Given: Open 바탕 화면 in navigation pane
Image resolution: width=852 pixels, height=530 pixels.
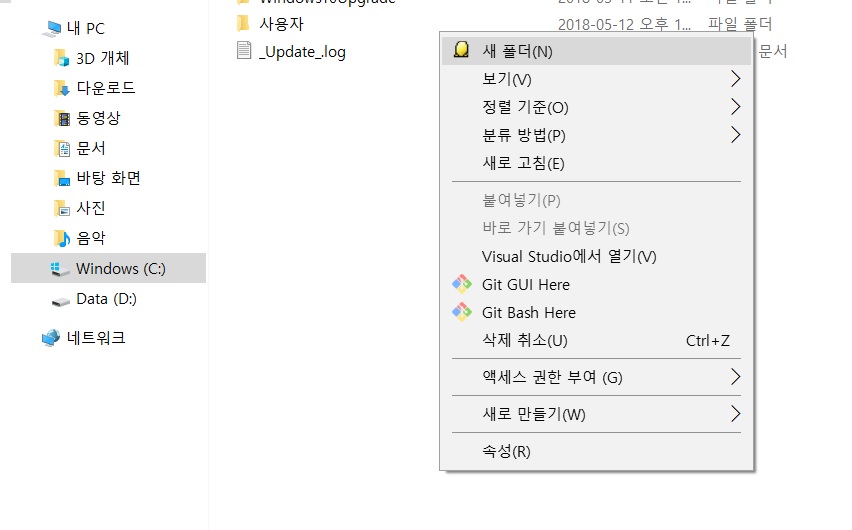Looking at the screenshot, I should tap(109, 178).
